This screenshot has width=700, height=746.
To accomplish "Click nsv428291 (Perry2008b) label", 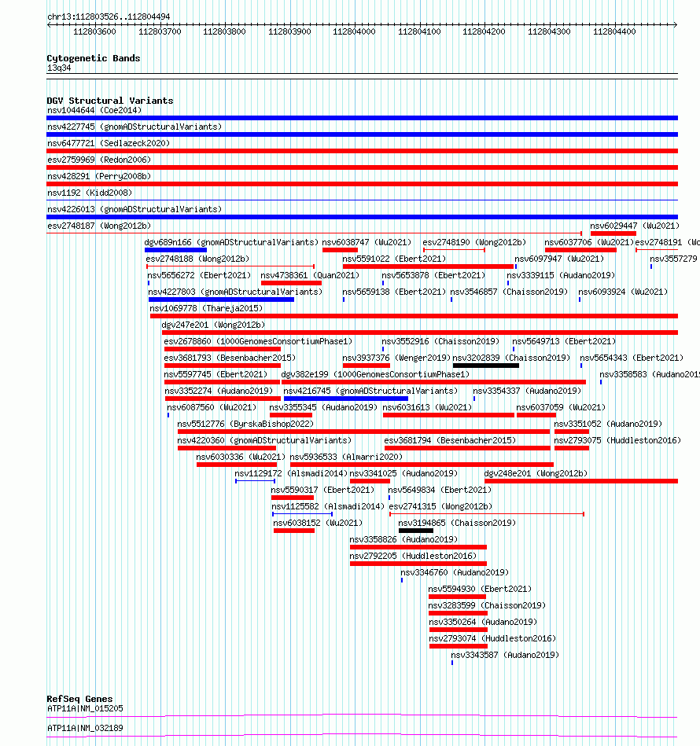I will (x=99, y=177).
